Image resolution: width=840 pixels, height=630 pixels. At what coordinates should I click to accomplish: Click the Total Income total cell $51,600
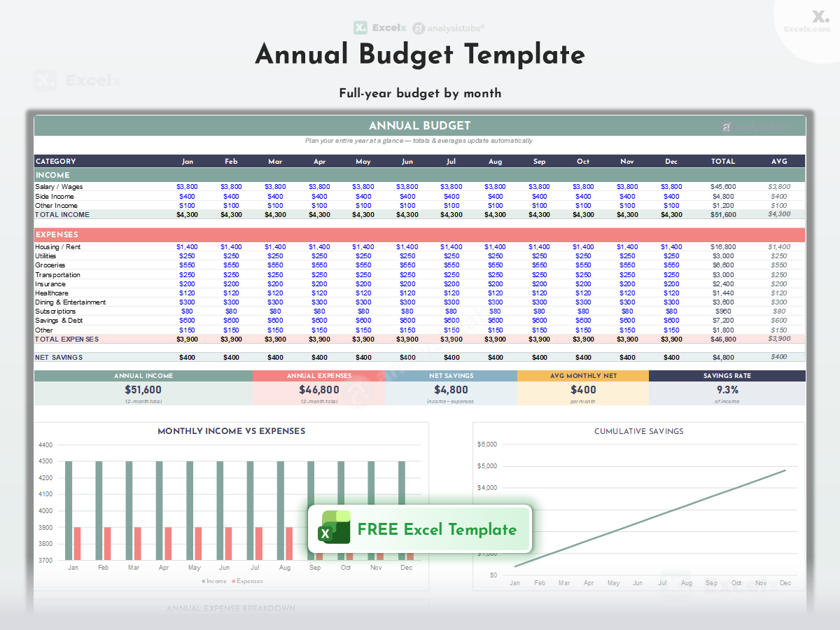pyautogui.click(x=723, y=215)
